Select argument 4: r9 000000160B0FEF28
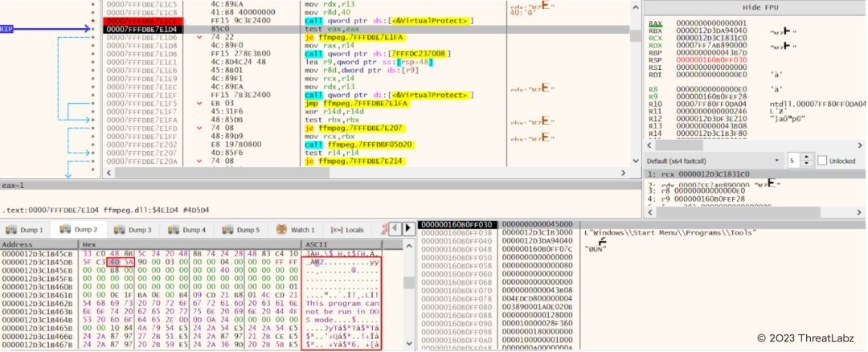The image size is (868, 352). click(x=696, y=199)
